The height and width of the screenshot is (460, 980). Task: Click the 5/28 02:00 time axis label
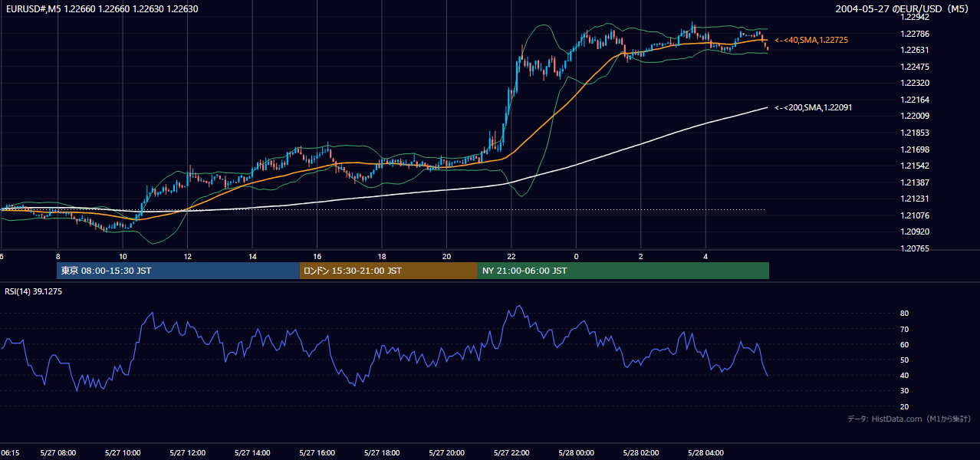pos(641,453)
